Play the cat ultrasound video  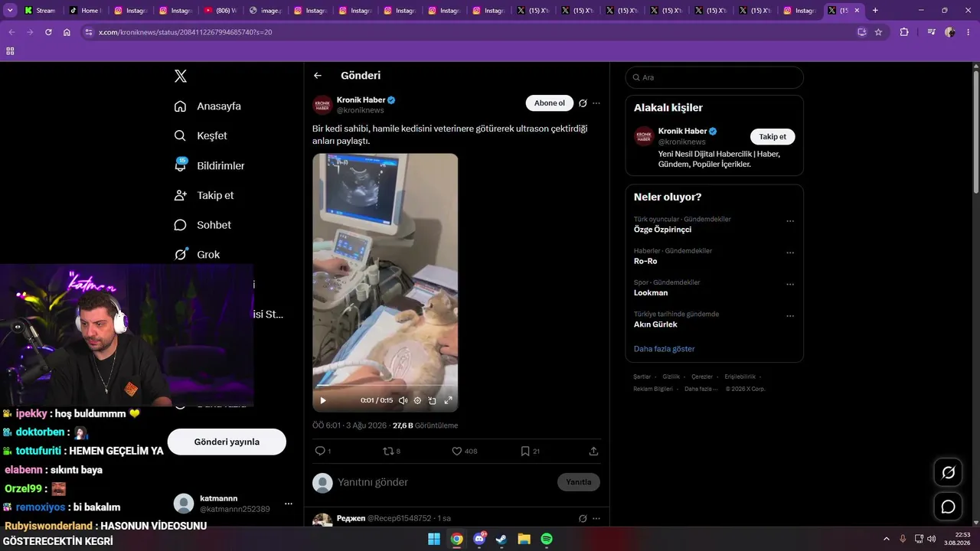(323, 400)
